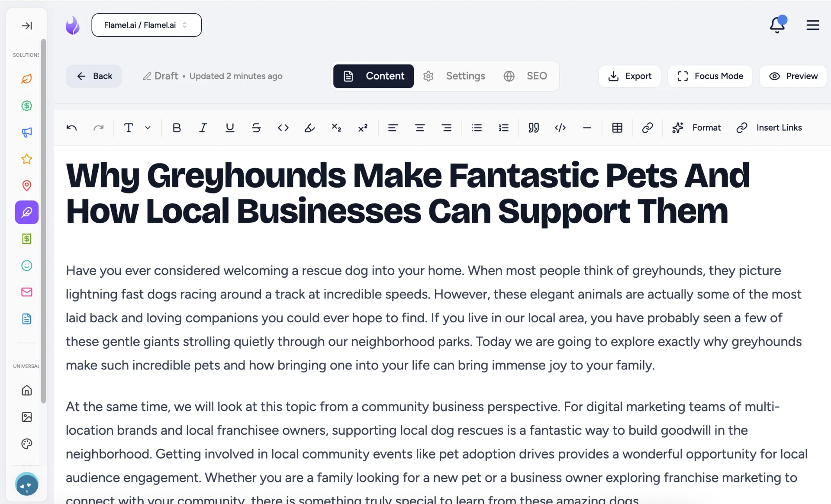Insert a numbered list
This screenshot has width=831, height=504.
(503, 128)
